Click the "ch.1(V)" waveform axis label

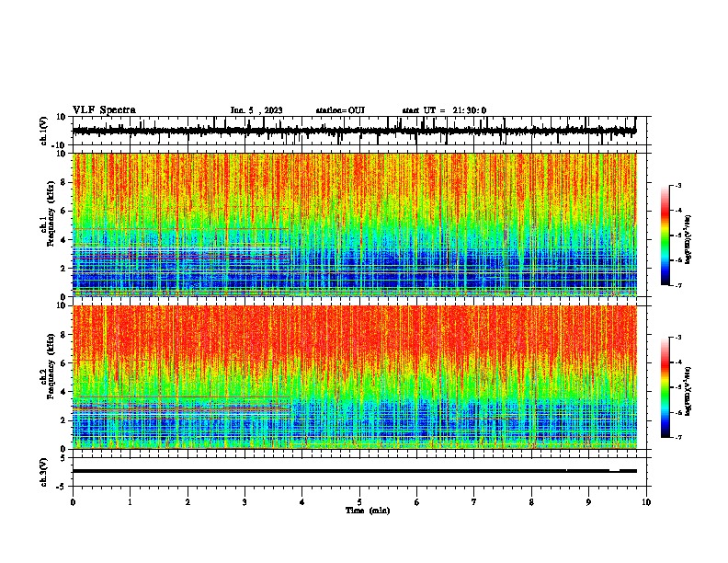(x=44, y=131)
